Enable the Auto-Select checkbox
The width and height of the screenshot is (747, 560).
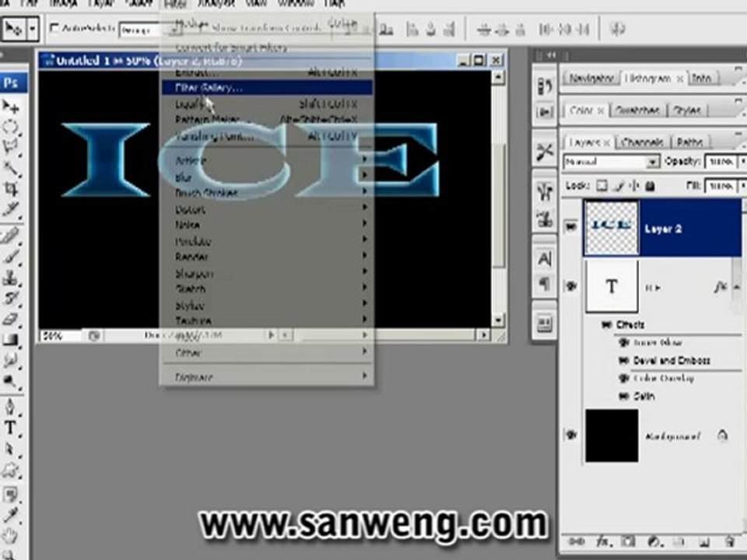[54, 29]
